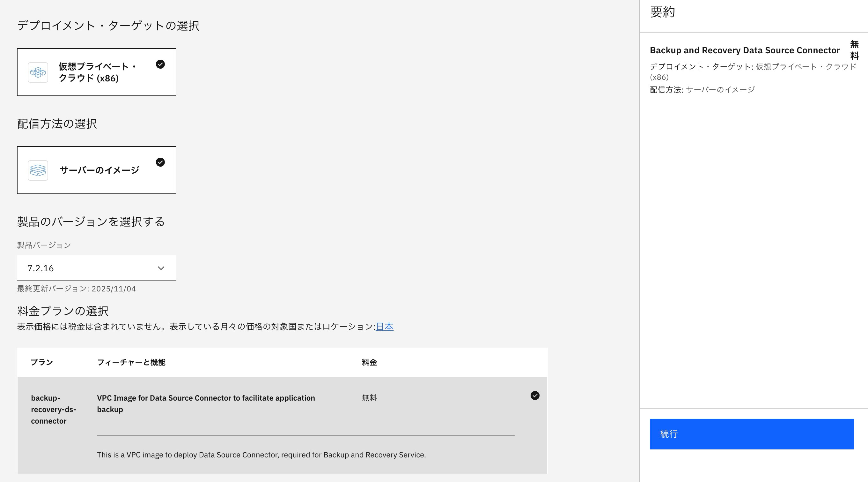Select the 仮想プライベート・クラウド (x86) deployment target
The width and height of the screenshot is (868, 482).
(x=97, y=72)
